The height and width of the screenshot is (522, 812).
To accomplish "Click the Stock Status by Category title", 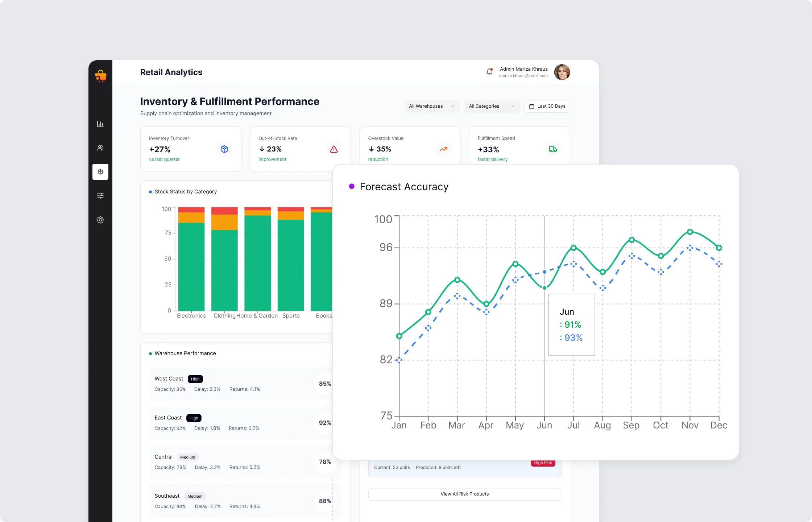I will point(186,191).
